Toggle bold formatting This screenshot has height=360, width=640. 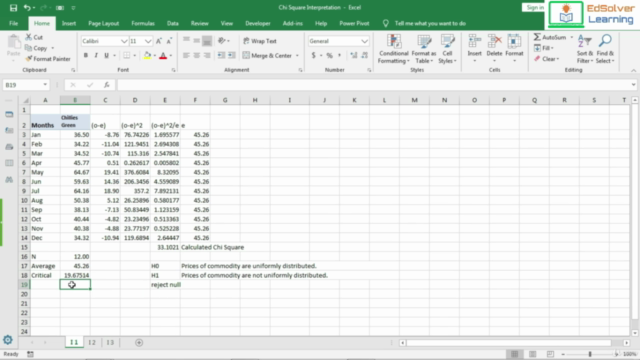click(86, 56)
